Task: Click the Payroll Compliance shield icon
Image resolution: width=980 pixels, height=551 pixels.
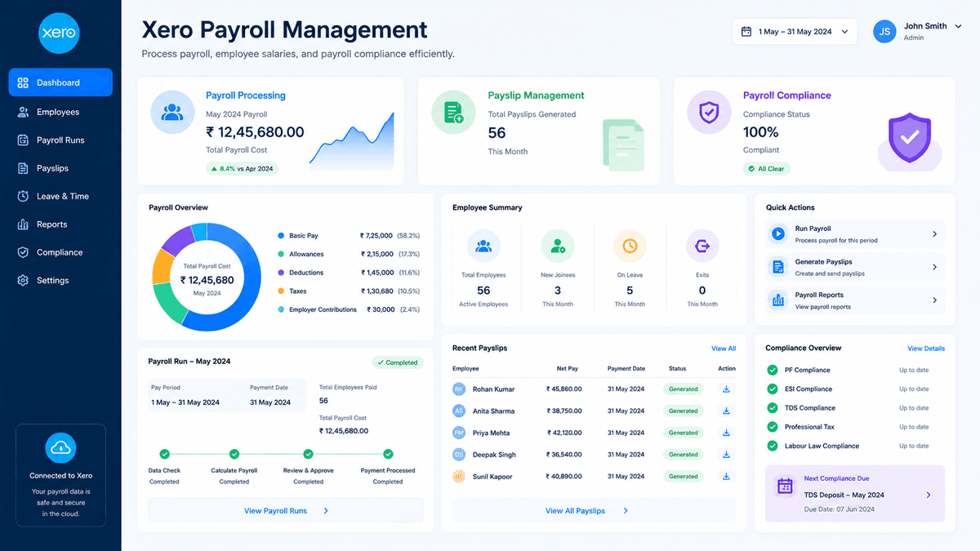Action: pos(709,113)
